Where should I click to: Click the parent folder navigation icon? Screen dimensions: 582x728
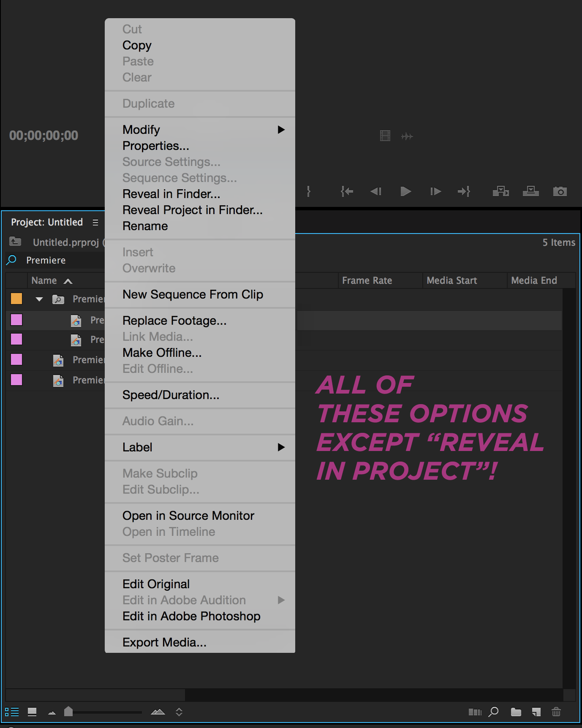point(15,242)
